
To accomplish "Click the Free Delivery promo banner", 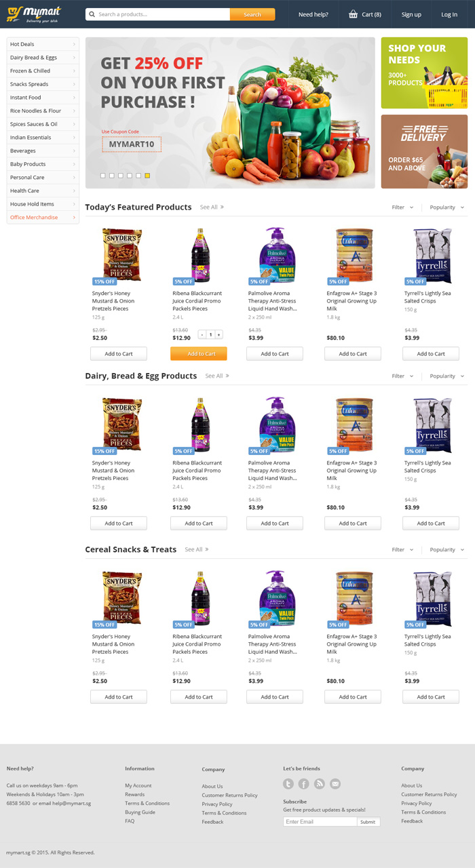I will coord(424,151).
